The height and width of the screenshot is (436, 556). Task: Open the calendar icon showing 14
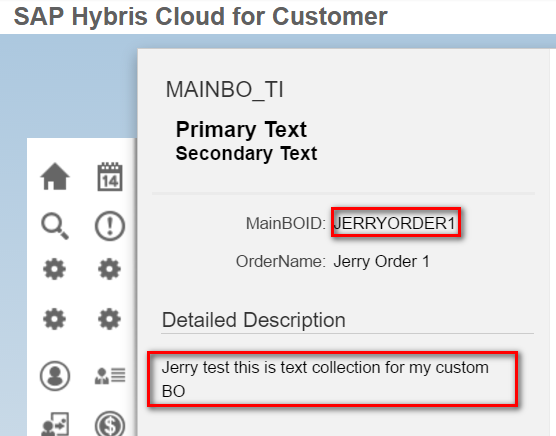point(110,177)
